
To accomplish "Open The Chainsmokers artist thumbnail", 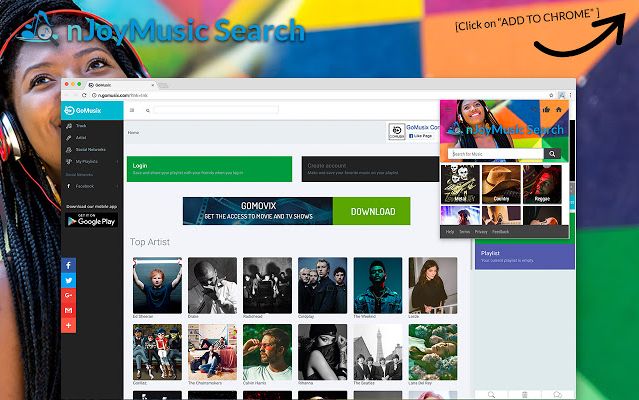I will [212, 352].
